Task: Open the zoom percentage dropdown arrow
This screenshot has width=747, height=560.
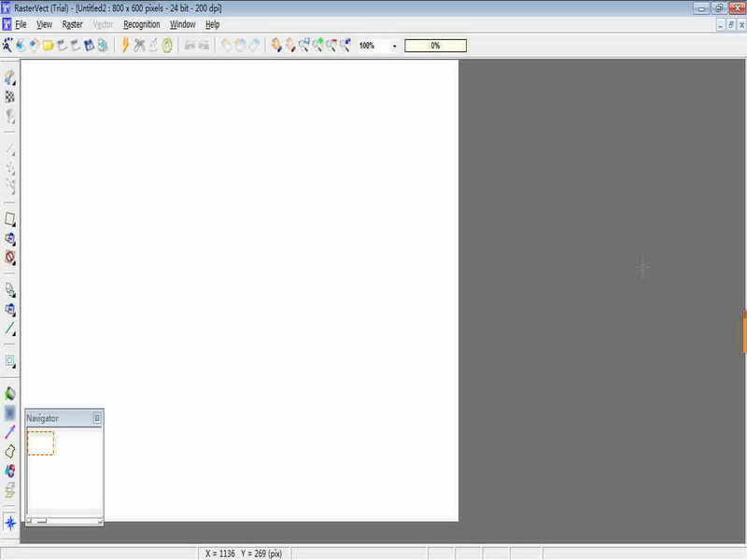Action: pyautogui.click(x=394, y=46)
